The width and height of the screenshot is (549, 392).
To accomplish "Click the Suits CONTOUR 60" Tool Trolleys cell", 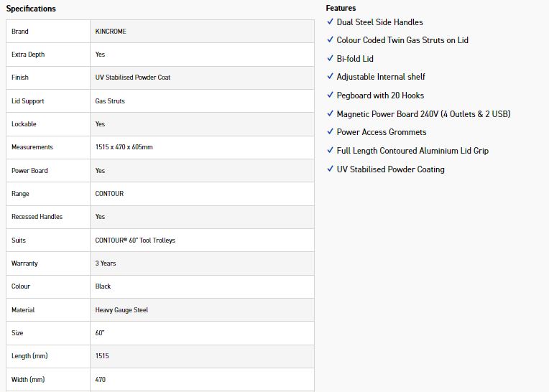I will pyautogui.click(x=202, y=241).
